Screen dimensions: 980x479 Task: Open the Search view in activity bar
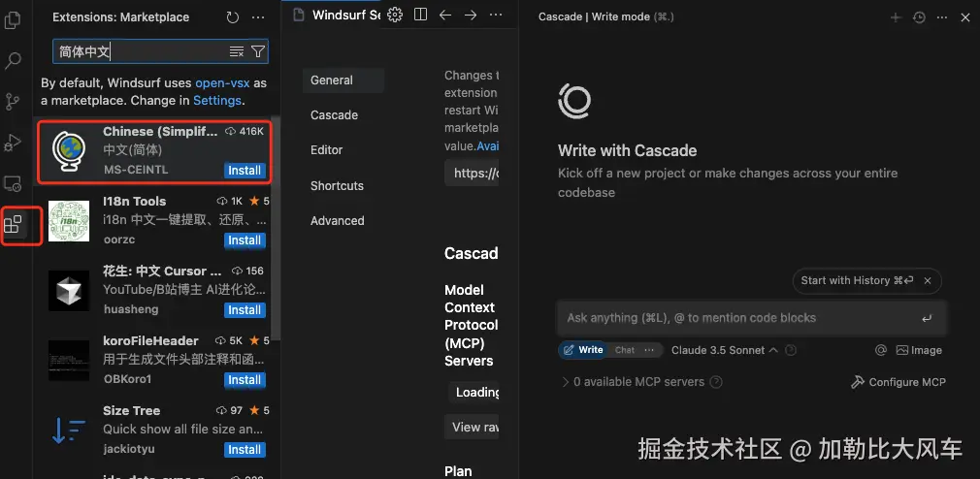(x=13, y=60)
